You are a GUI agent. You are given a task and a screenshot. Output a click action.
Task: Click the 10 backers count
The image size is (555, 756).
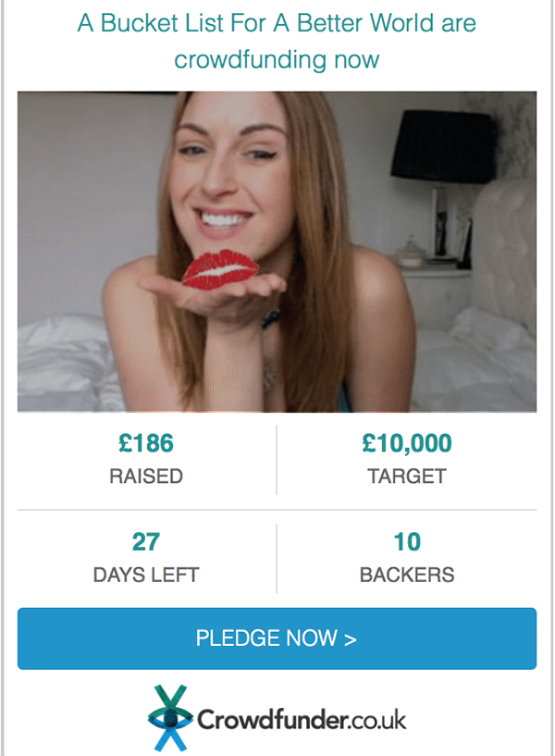coord(407,541)
